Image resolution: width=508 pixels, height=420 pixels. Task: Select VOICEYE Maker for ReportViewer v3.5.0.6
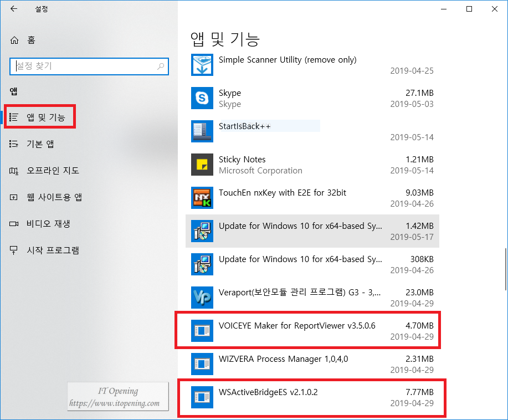click(x=297, y=326)
